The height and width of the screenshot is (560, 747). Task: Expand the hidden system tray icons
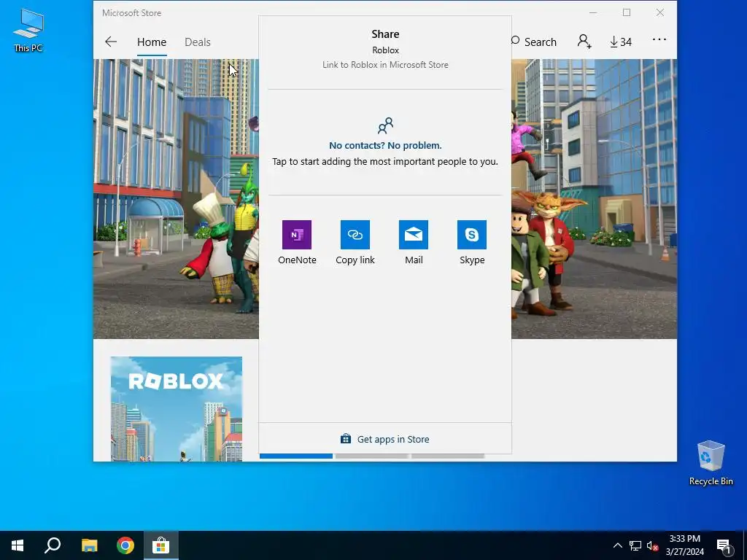pyautogui.click(x=617, y=545)
